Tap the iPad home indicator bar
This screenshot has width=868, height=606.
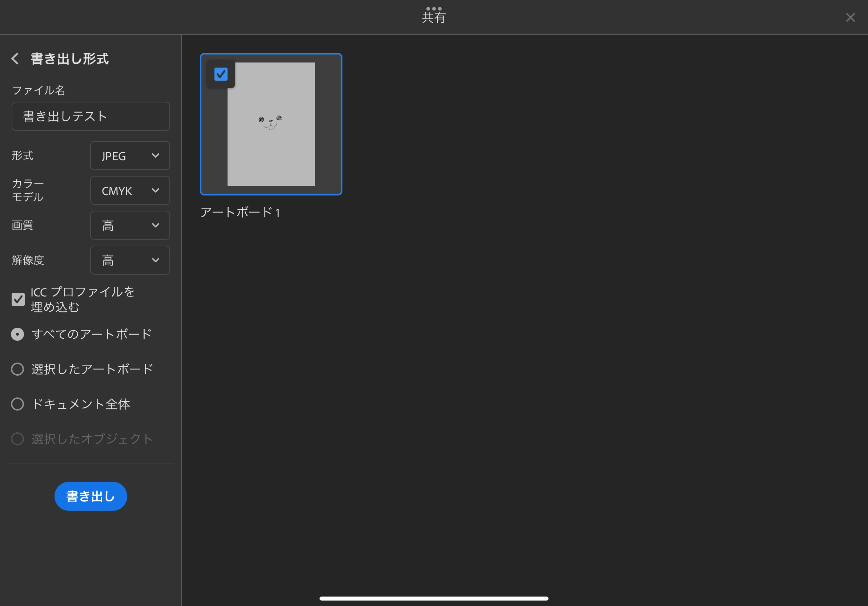[x=434, y=598]
